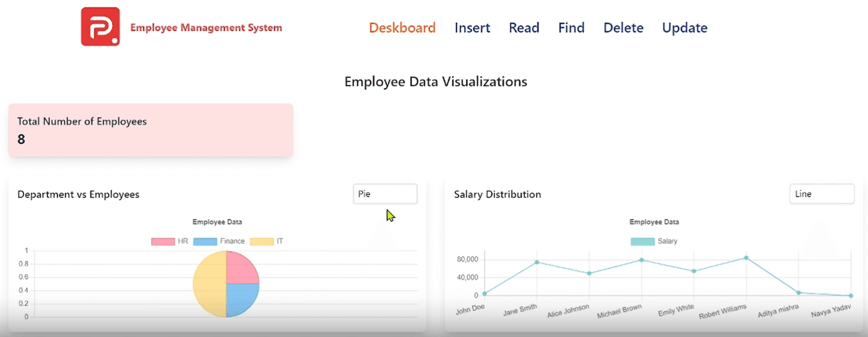
Task: Go to the Update page
Action: tap(685, 28)
